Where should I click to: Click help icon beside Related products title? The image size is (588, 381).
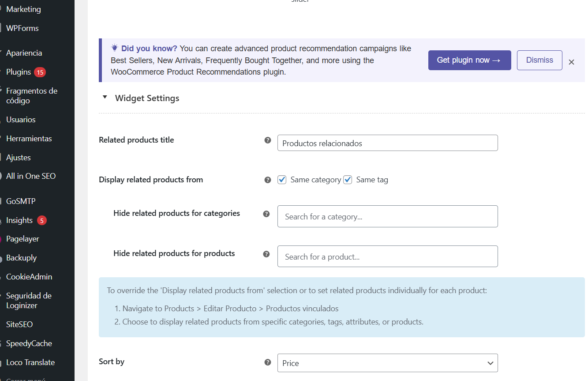[x=267, y=140]
